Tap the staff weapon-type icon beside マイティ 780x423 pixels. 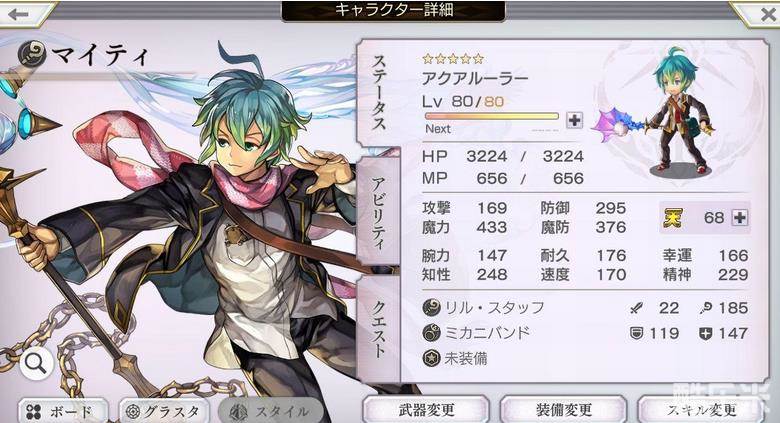pos(32,54)
